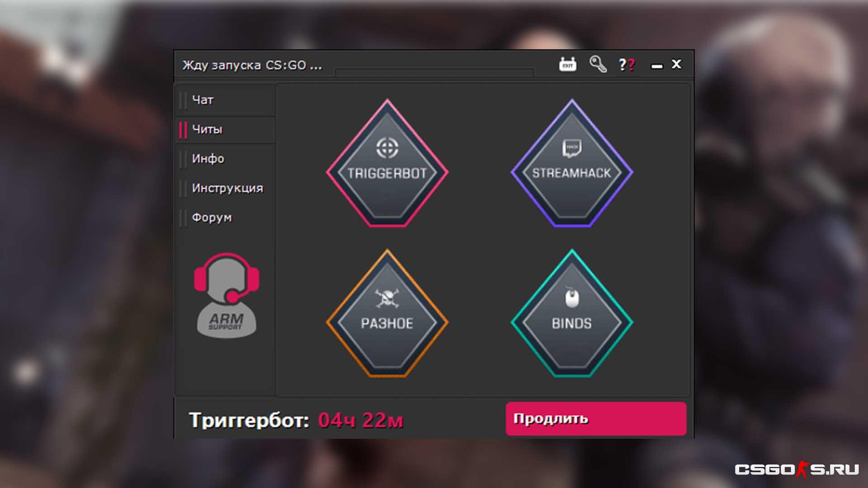
Task: Click the status text Жду запуска CS:GO
Action: (252, 66)
